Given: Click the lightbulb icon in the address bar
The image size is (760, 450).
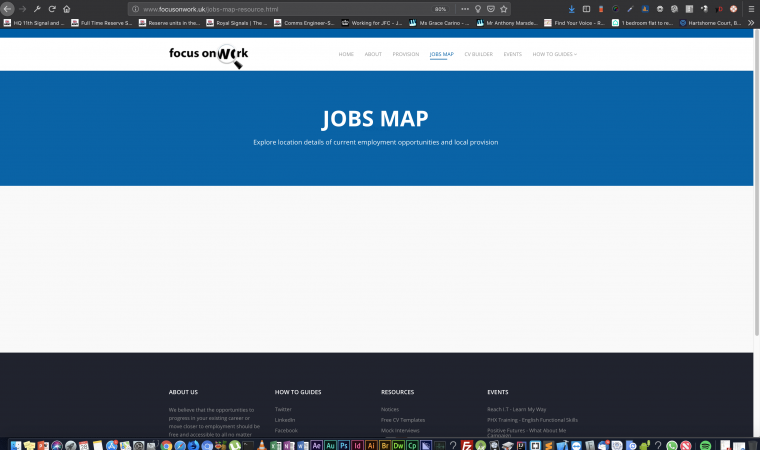Looking at the screenshot, I should [x=478, y=9].
